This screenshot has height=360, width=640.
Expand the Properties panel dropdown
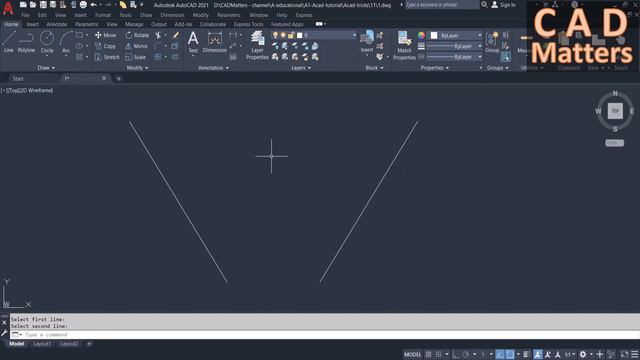tap(435, 68)
